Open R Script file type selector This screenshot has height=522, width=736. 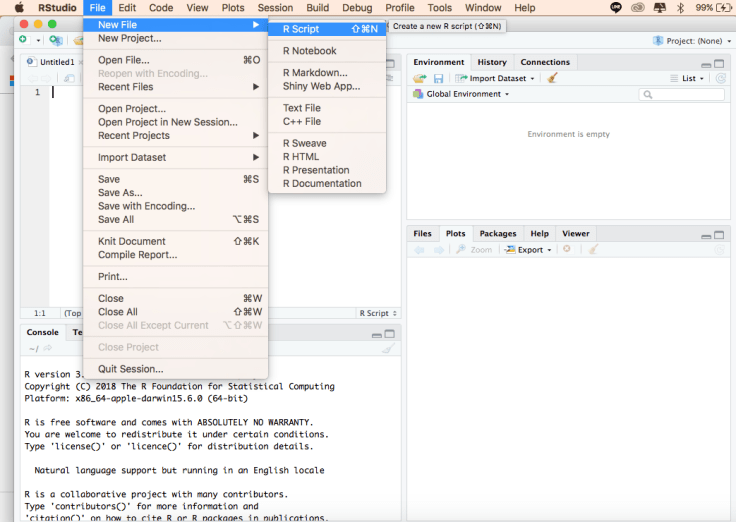[378, 313]
